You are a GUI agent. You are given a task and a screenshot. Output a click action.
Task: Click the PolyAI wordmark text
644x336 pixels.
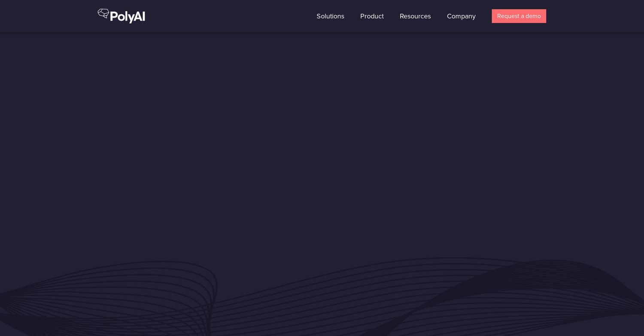tap(128, 17)
